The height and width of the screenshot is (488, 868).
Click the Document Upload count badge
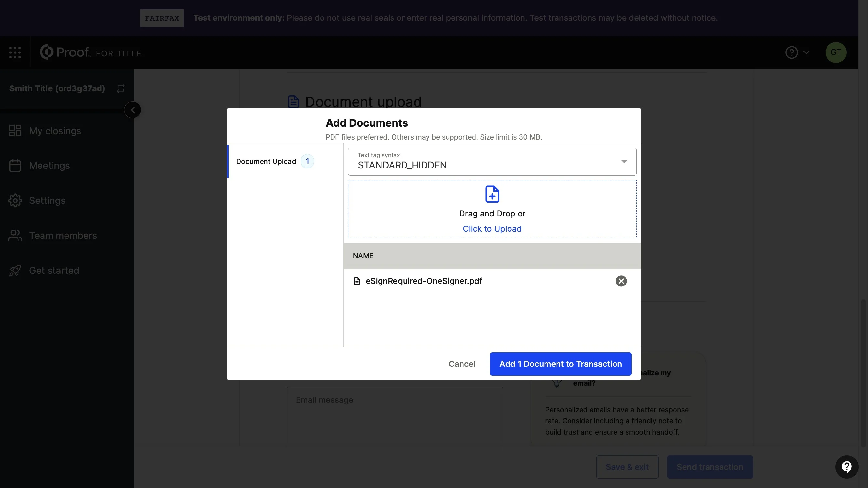coord(307,161)
